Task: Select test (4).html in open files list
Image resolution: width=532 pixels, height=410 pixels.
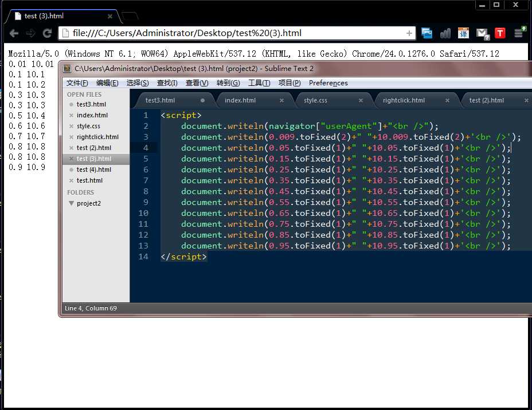Action: point(94,169)
